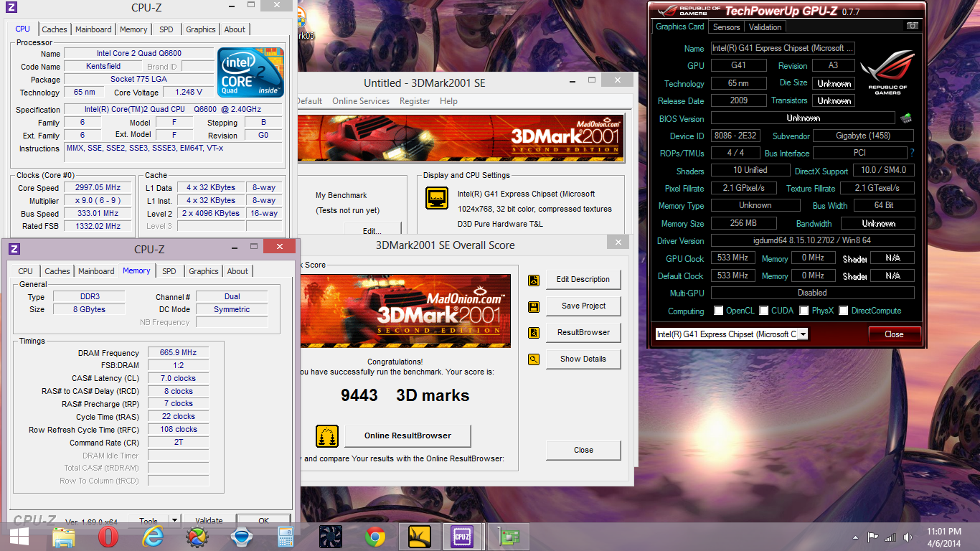980x551 pixels.
Task: Open SPD tab in the Memory CPU-Z window
Action: 169,271
